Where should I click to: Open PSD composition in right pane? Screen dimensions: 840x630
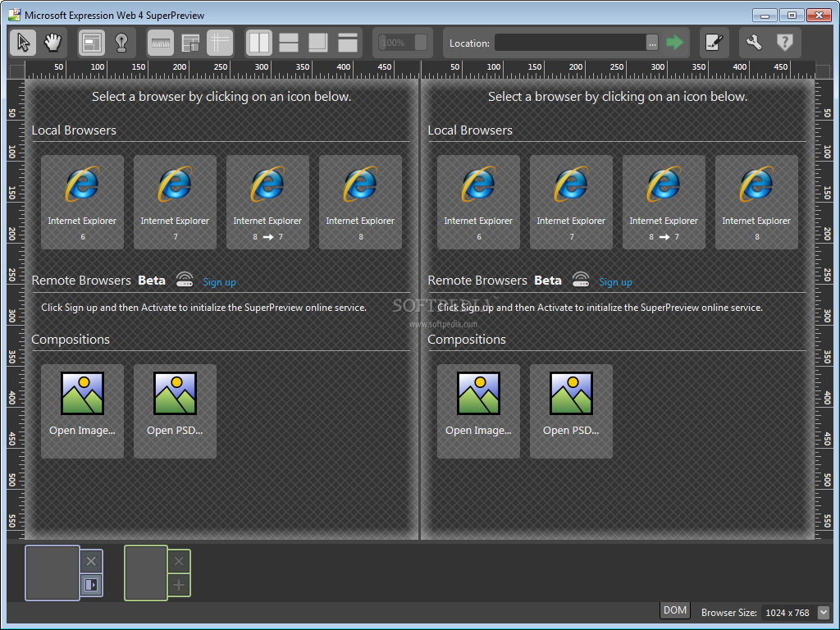pos(571,412)
